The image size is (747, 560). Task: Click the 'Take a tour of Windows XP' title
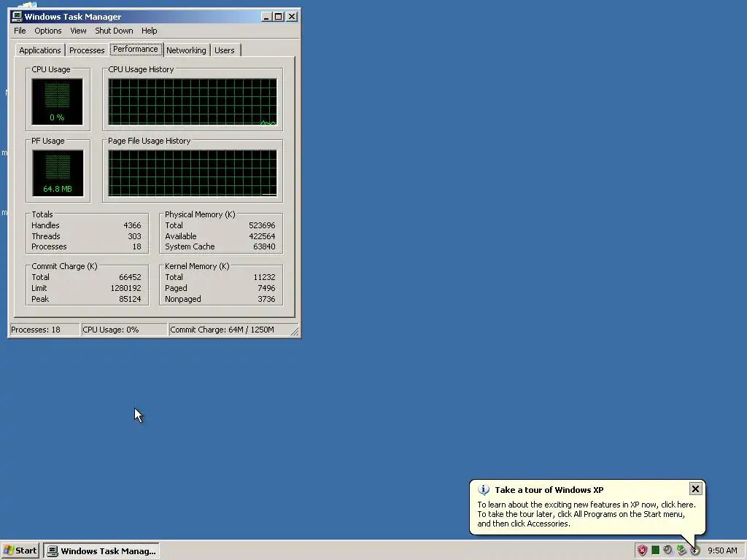coord(549,490)
